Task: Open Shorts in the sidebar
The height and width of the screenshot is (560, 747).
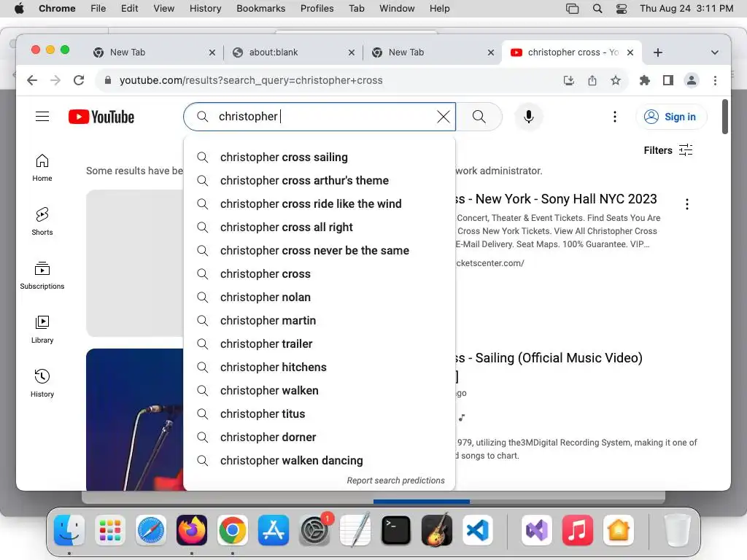Action: point(42,222)
